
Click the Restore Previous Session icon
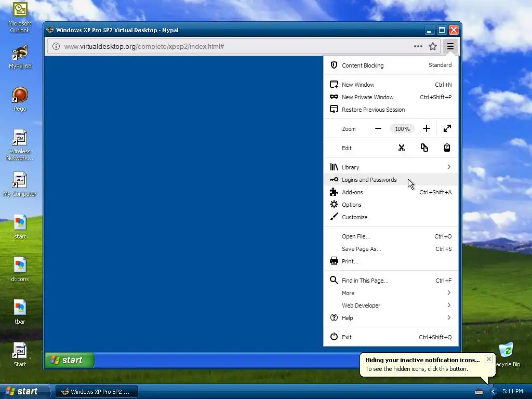pos(334,109)
